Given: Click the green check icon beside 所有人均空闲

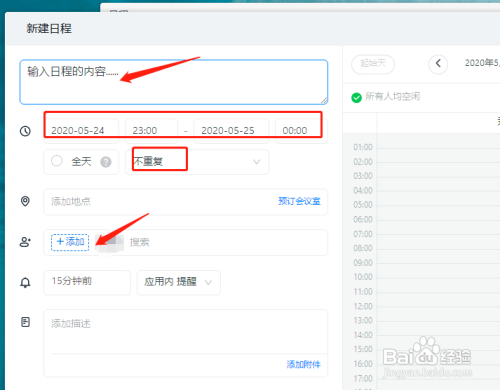Looking at the screenshot, I should tap(356, 98).
